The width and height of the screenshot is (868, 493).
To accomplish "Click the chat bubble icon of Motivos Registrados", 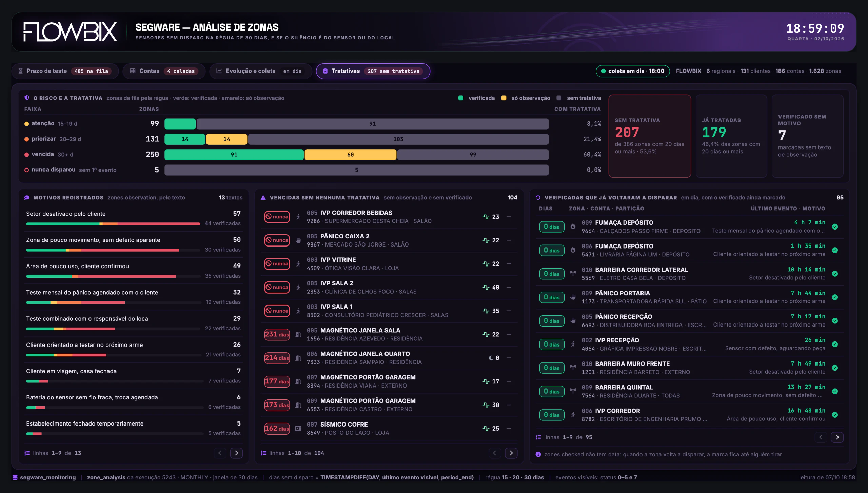I will coord(27,197).
